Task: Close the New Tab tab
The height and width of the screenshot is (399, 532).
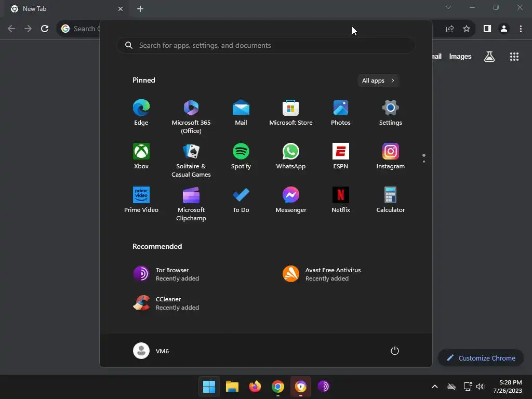Action: click(x=121, y=9)
